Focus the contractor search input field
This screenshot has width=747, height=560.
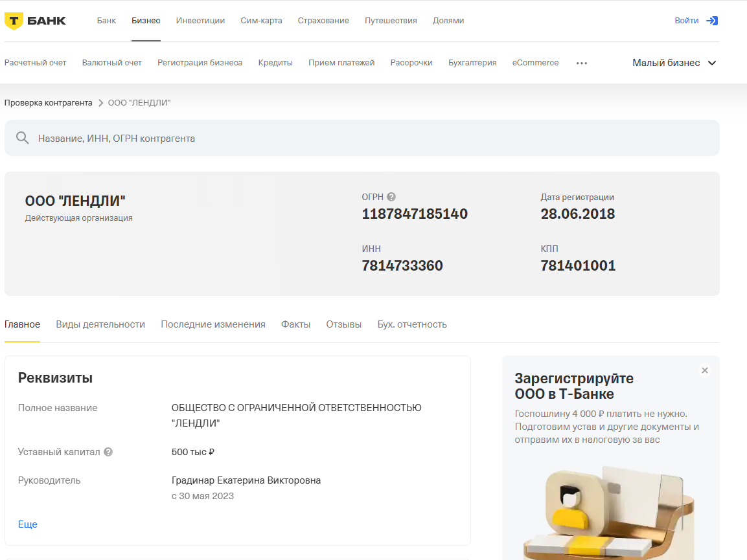[x=362, y=138]
